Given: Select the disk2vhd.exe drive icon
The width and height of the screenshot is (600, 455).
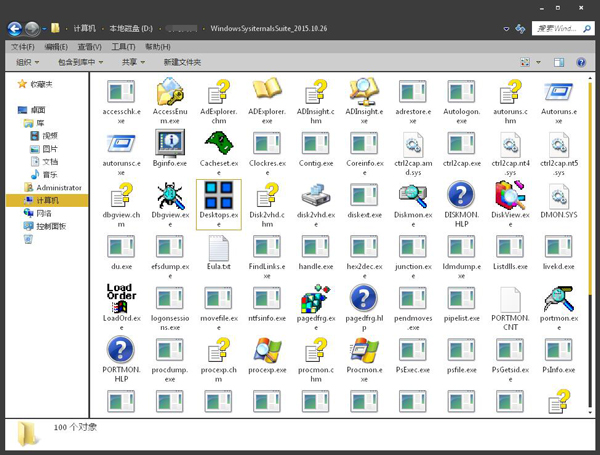Looking at the screenshot, I should [x=316, y=195].
